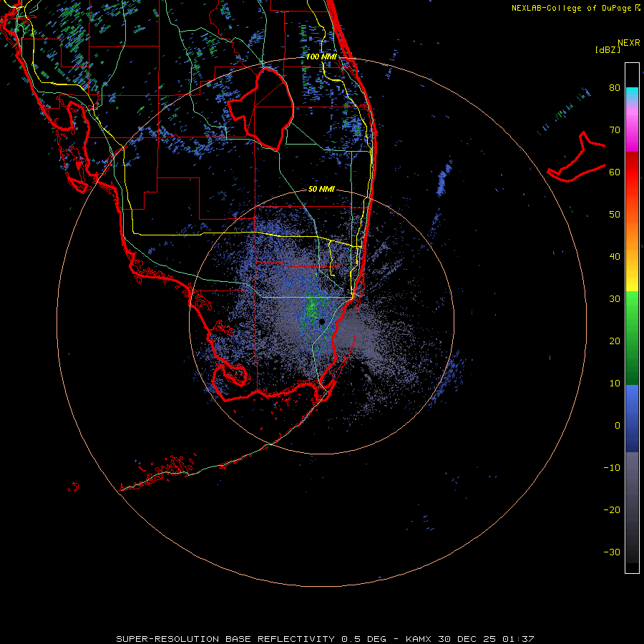Click the '100 NMI' range ring label
This screenshot has width=644, height=644.
321,57
